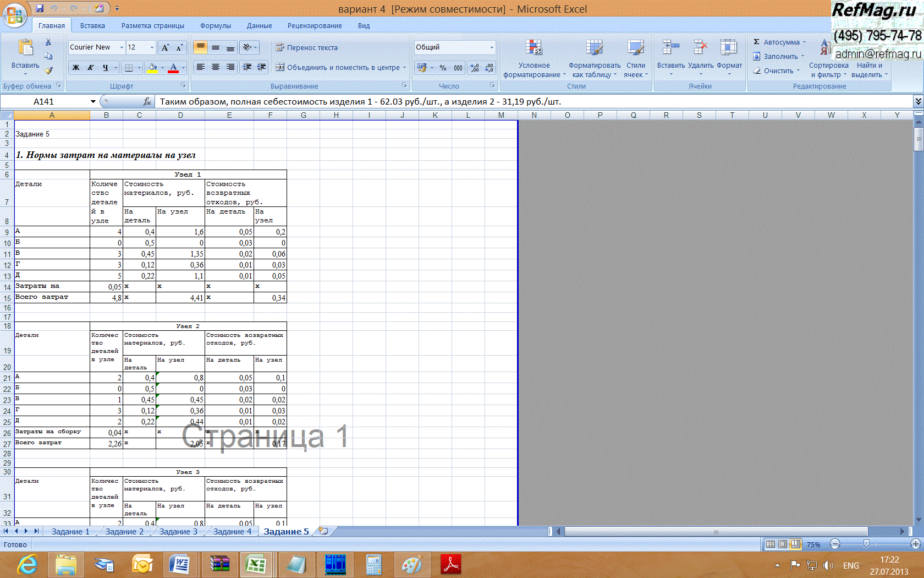Click the Conditional Formatting icon
924x578 pixels.
click(533, 58)
